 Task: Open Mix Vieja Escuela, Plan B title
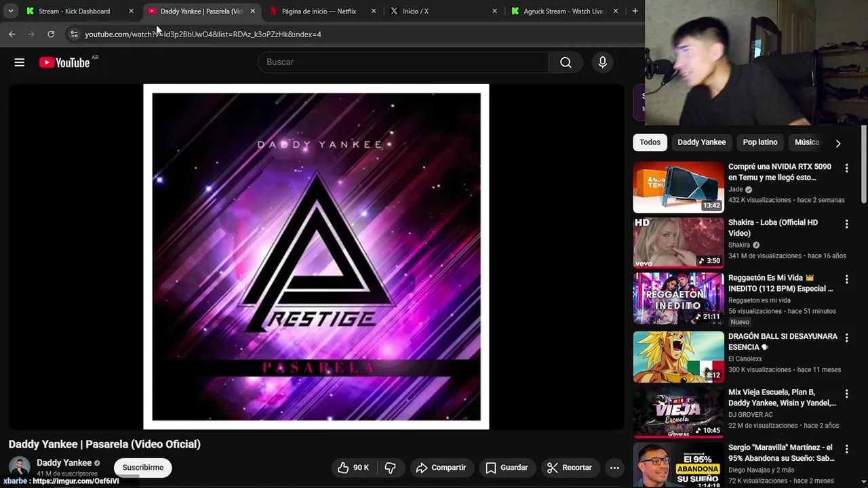[x=782, y=397]
